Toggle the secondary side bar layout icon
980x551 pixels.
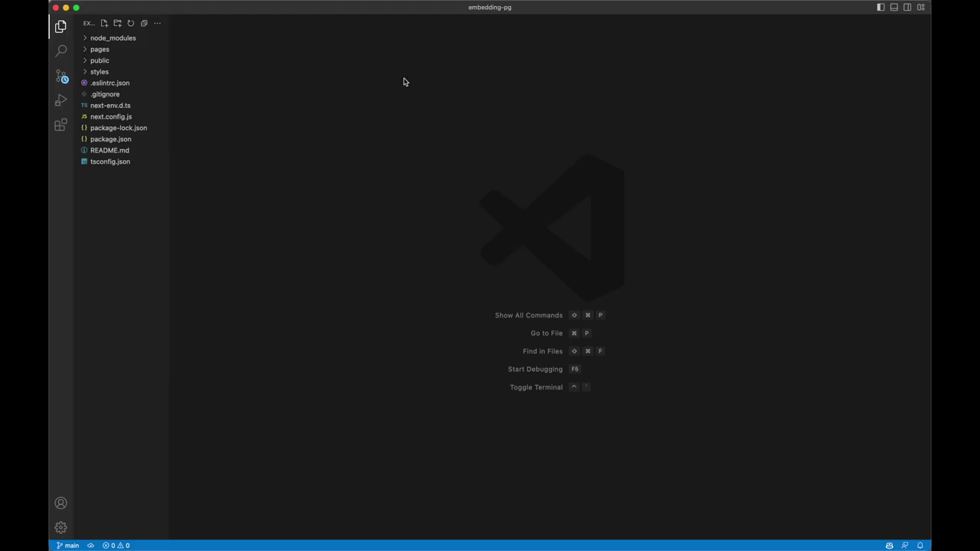[907, 7]
